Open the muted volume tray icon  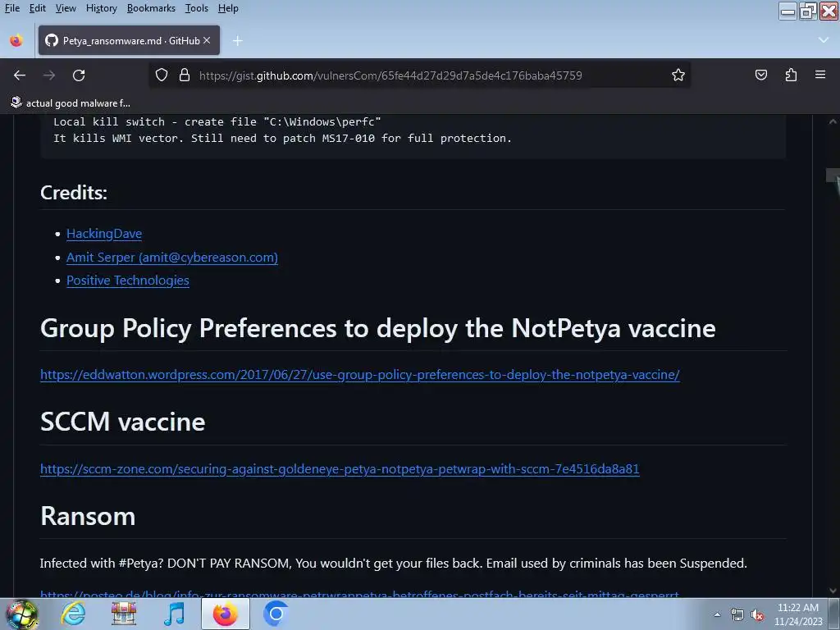(x=757, y=615)
